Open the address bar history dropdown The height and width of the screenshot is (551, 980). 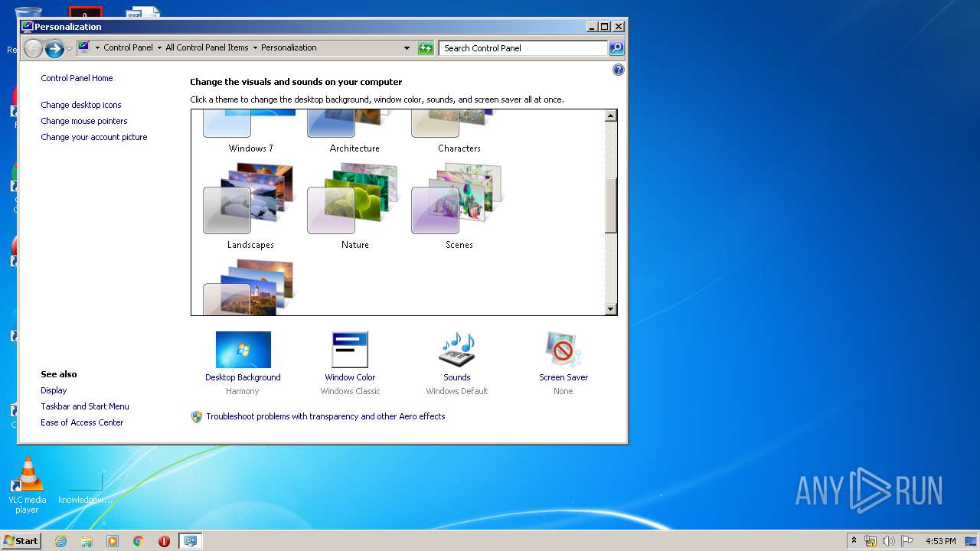[x=407, y=48]
